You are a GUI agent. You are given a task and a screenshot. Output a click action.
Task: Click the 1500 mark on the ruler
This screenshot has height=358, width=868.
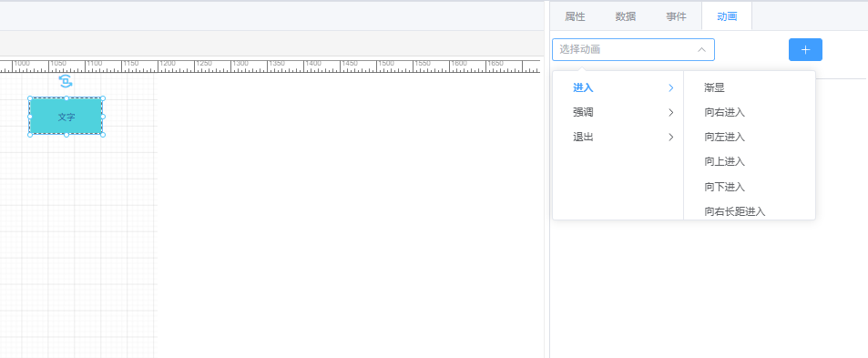(386, 64)
